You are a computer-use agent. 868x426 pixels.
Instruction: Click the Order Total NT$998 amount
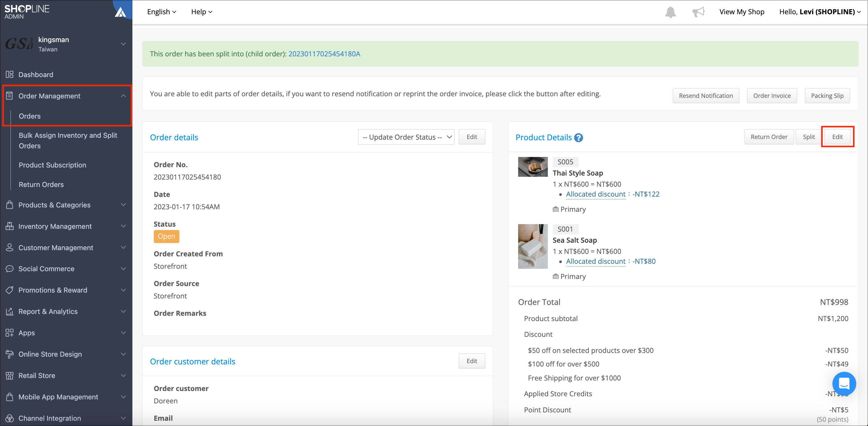click(x=834, y=302)
